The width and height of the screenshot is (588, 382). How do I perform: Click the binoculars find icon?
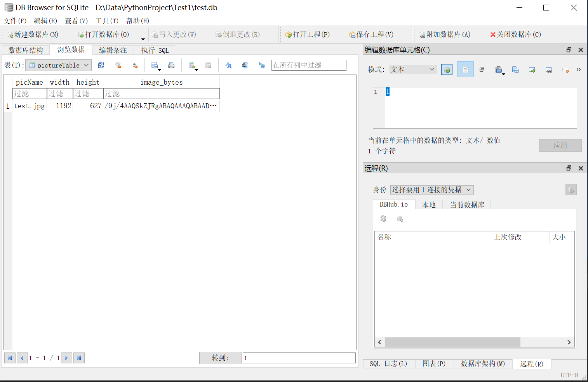coord(245,65)
